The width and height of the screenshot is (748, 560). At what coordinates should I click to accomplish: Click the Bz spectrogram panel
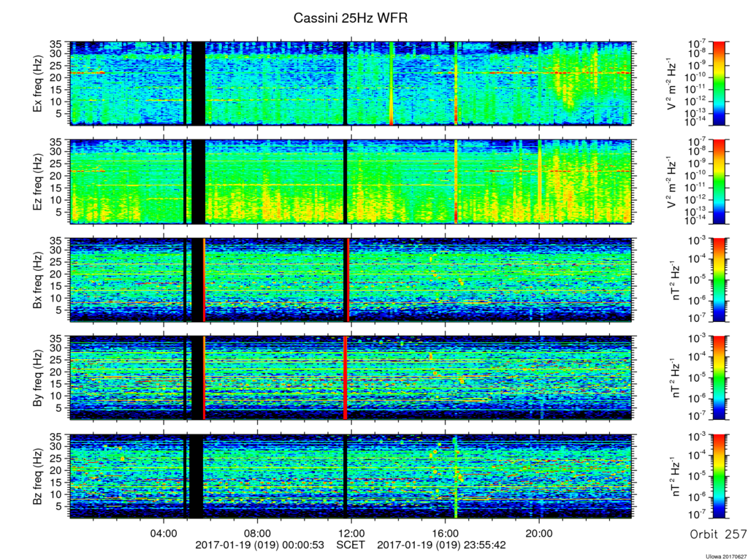tap(351, 476)
